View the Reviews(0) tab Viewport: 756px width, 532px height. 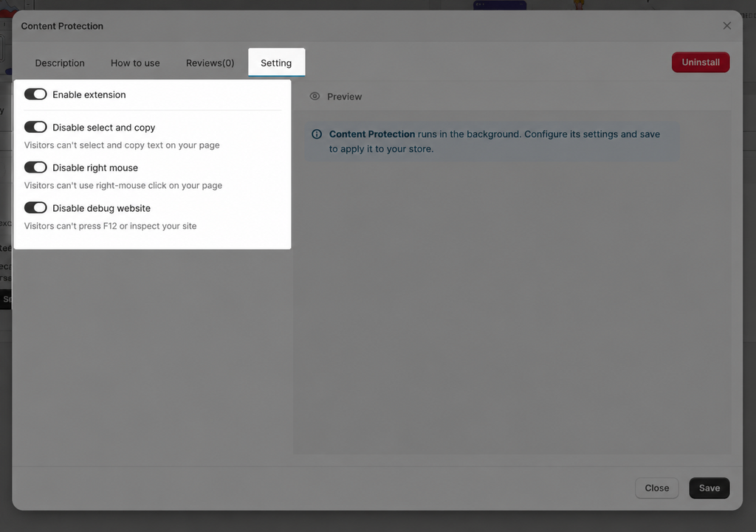pos(210,63)
